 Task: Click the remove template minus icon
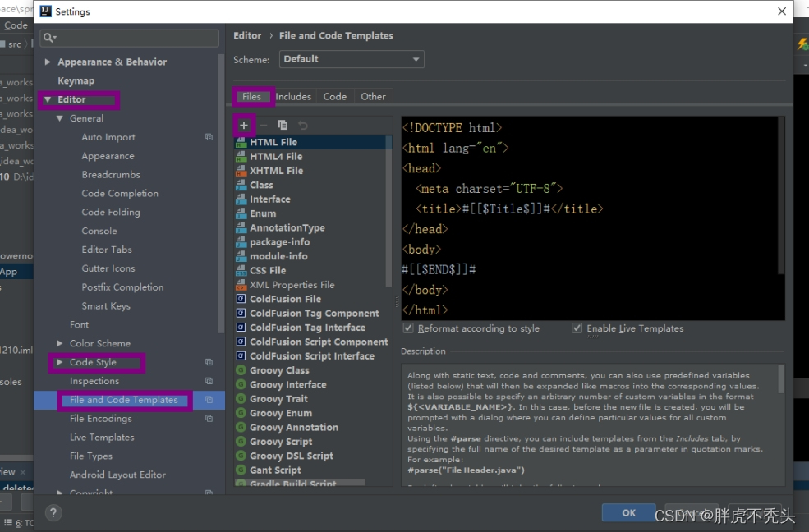pos(263,126)
